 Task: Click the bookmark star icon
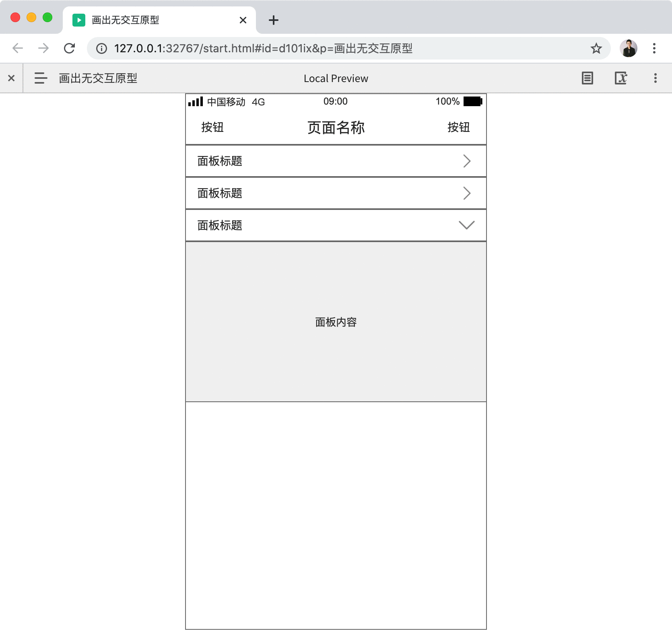[597, 48]
